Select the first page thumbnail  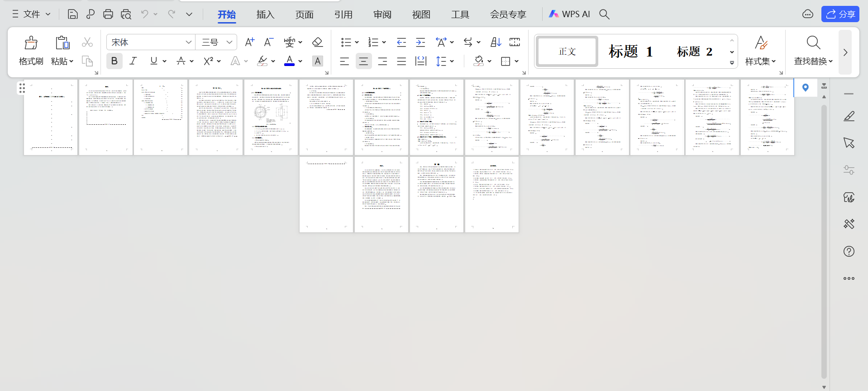click(x=51, y=118)
